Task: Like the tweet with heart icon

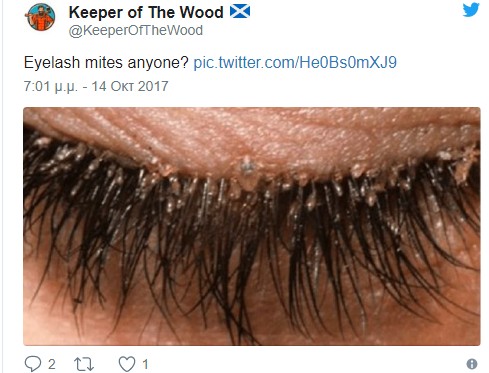Action: click(127, 364)
